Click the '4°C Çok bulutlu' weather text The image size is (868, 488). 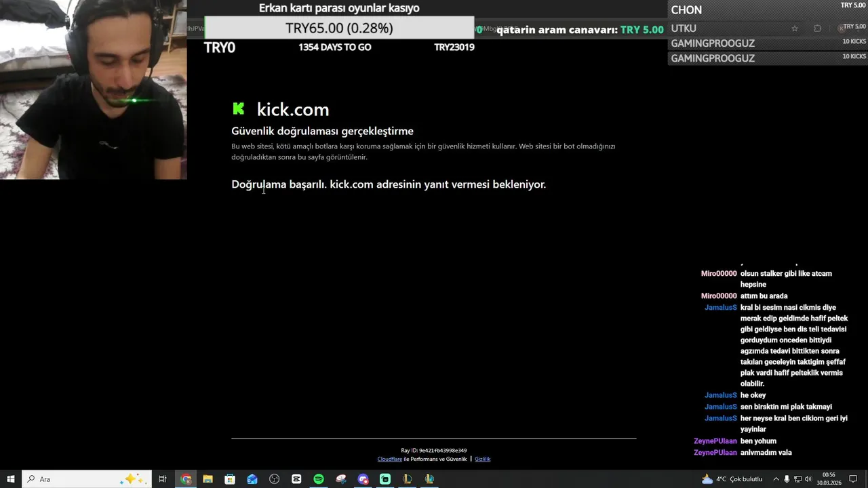pyautogui.click(x=739, y=479)
